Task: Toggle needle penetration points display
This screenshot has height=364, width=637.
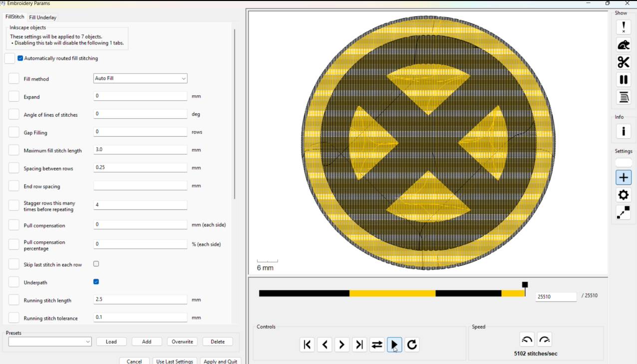Action: tap(623, 27)
